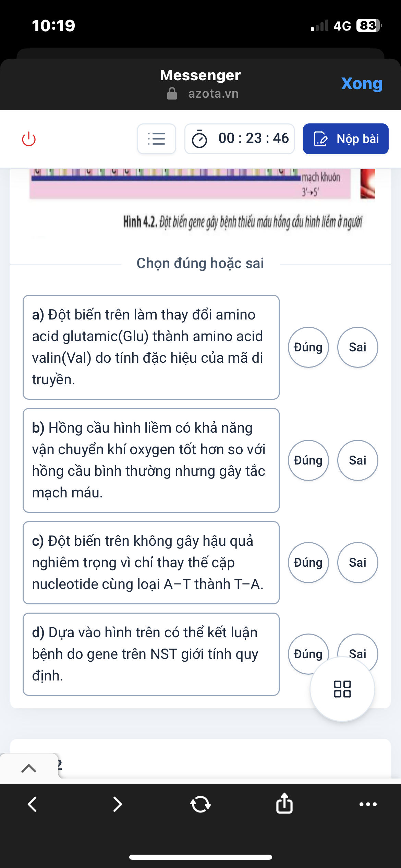The height and width of the screenshot is (868, 401).
Task: Open the floating grid navigation button
Action: click(342, 689)
